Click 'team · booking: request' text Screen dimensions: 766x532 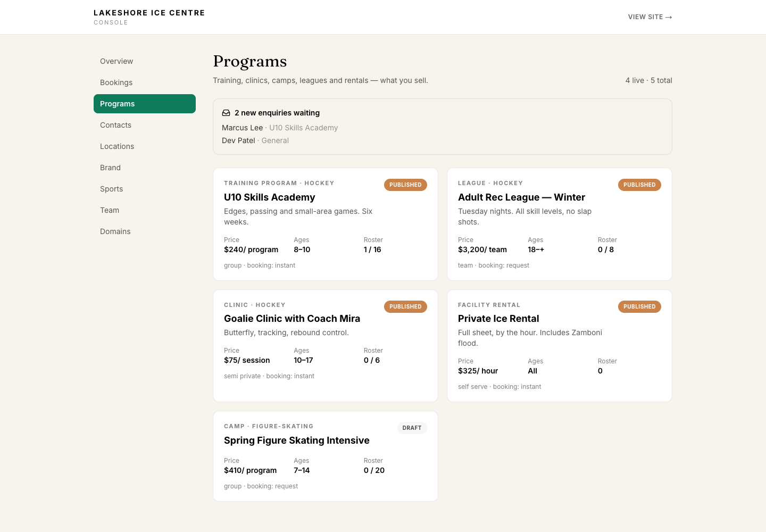click(494, 265)
